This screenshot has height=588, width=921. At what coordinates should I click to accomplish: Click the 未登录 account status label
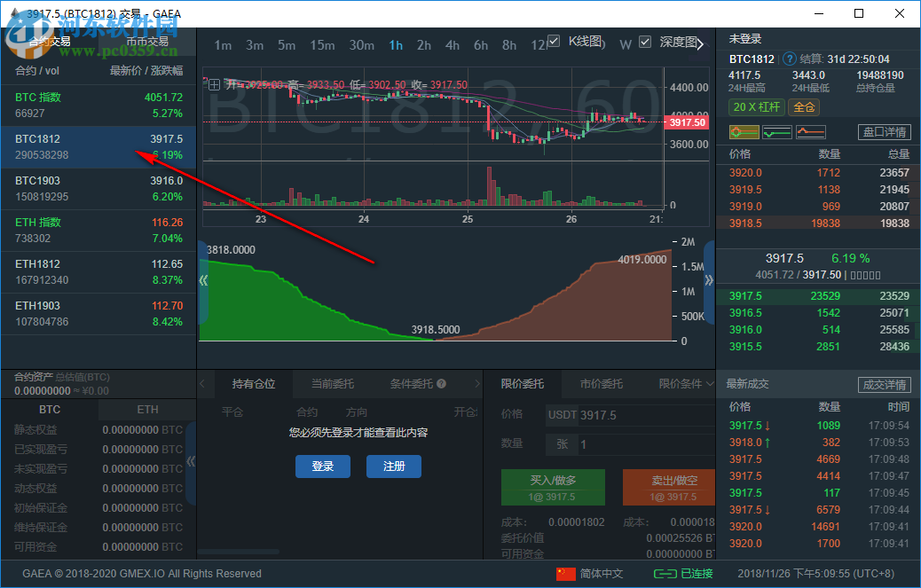coord(745,39)
